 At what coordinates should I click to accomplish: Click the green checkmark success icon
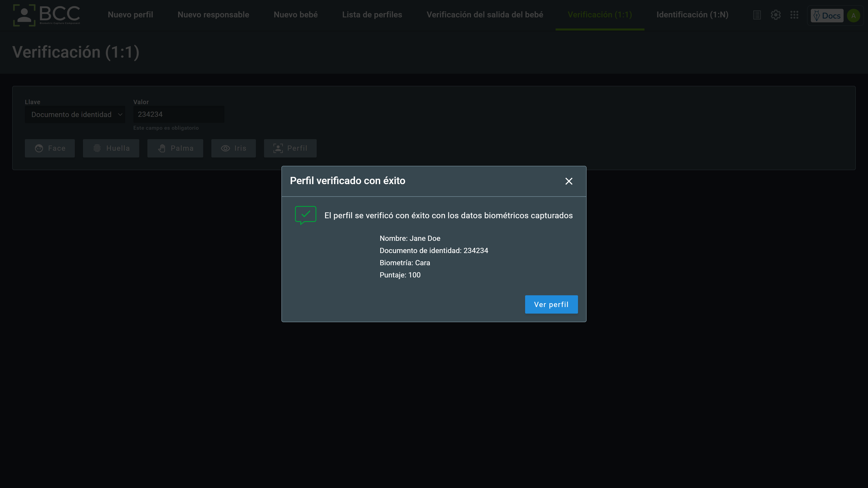(x=306, y=215)
